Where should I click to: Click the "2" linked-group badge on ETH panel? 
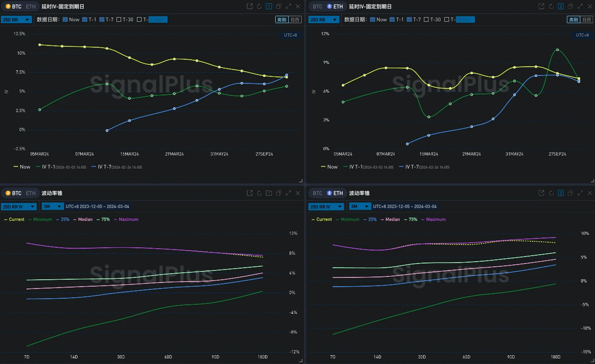tap(561, 6)
